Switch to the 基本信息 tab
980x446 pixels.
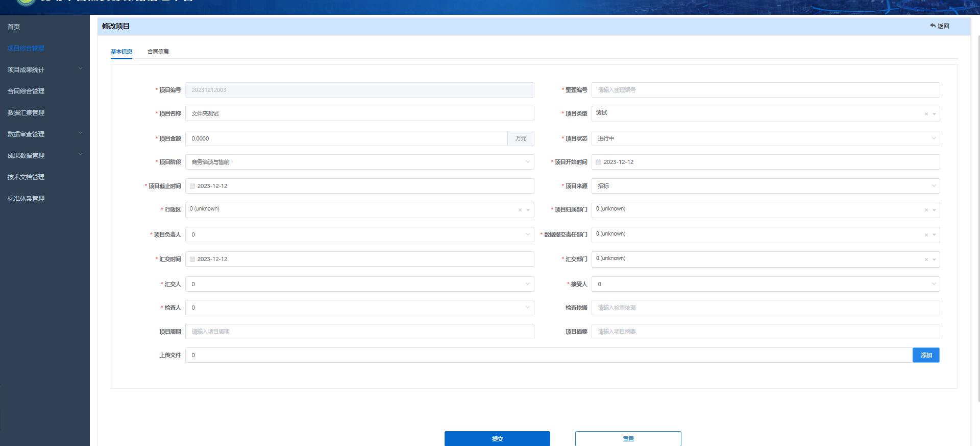pos(121,52)
